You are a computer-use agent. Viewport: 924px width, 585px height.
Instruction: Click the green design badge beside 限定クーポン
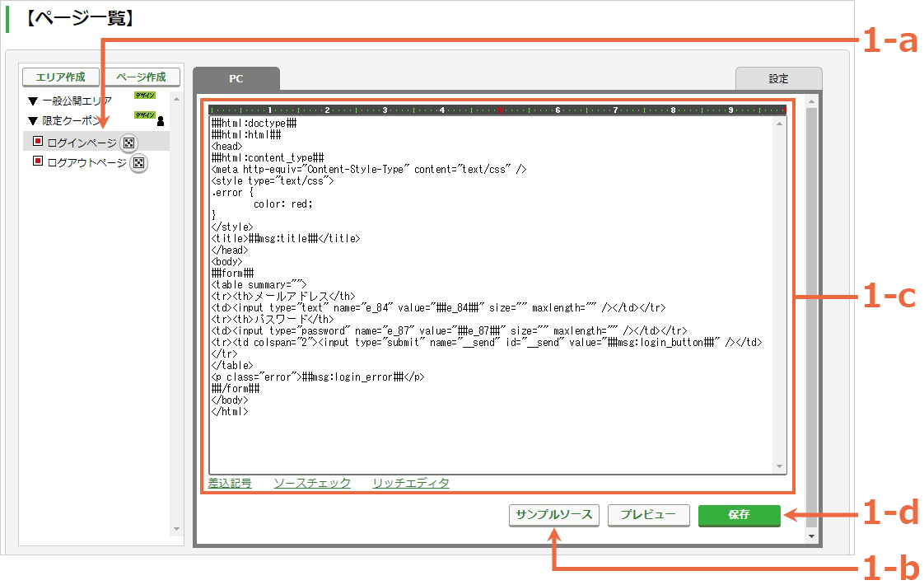145,115
